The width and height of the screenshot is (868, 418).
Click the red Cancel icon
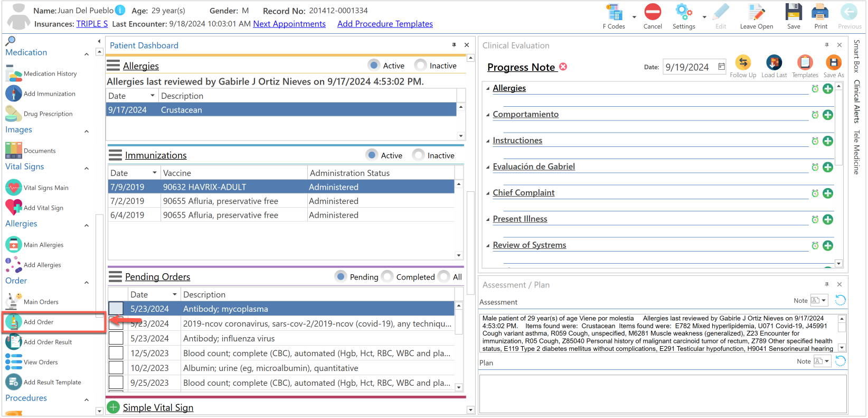[653, 12]
